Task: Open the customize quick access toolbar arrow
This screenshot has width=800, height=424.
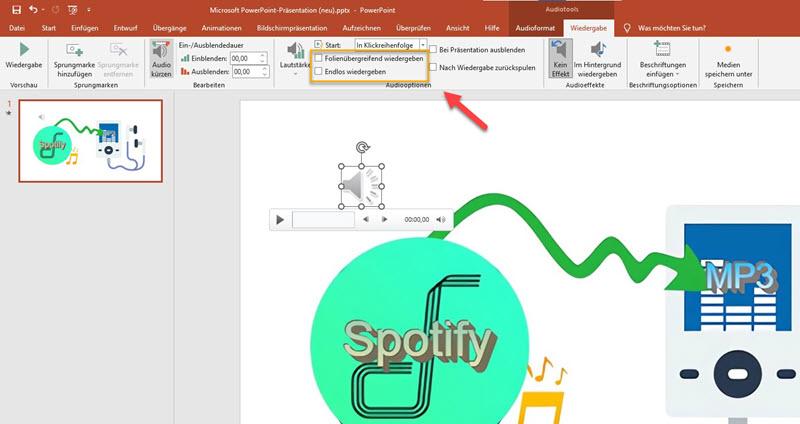Action: coord(89,10)
